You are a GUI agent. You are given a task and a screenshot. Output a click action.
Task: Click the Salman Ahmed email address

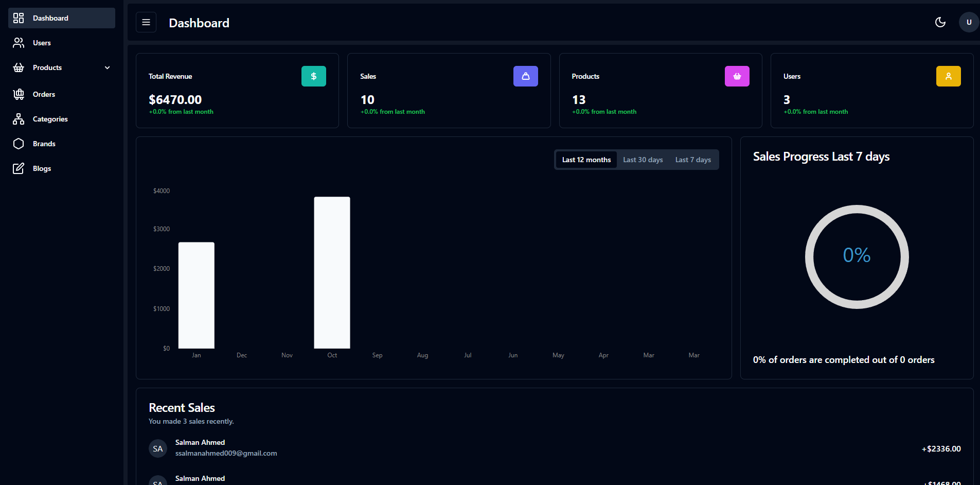point(226,453)
